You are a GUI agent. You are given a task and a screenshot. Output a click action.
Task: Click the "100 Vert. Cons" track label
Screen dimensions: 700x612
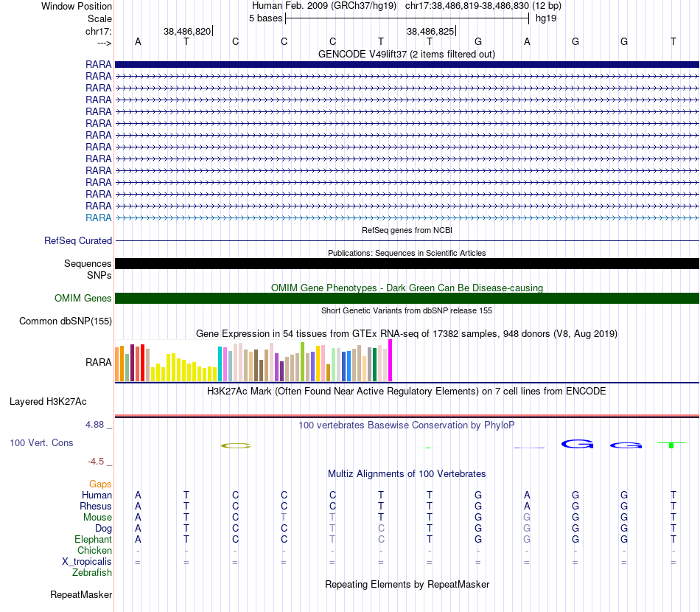click(x=41, y=442)
